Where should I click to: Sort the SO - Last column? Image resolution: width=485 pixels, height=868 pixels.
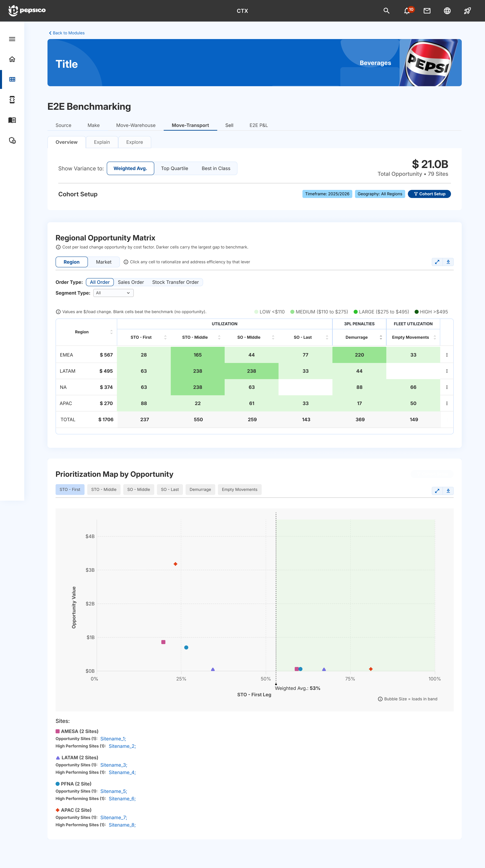point(327,337)
